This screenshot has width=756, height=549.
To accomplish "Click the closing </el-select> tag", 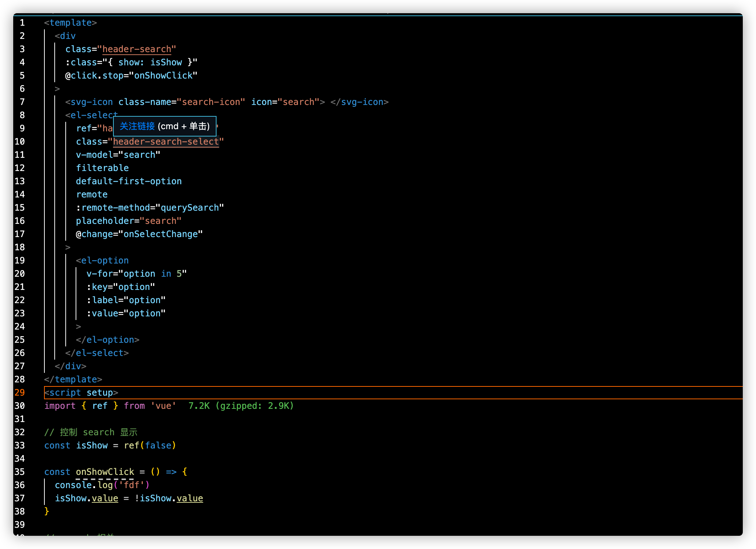I will click(x=97, y=353).
